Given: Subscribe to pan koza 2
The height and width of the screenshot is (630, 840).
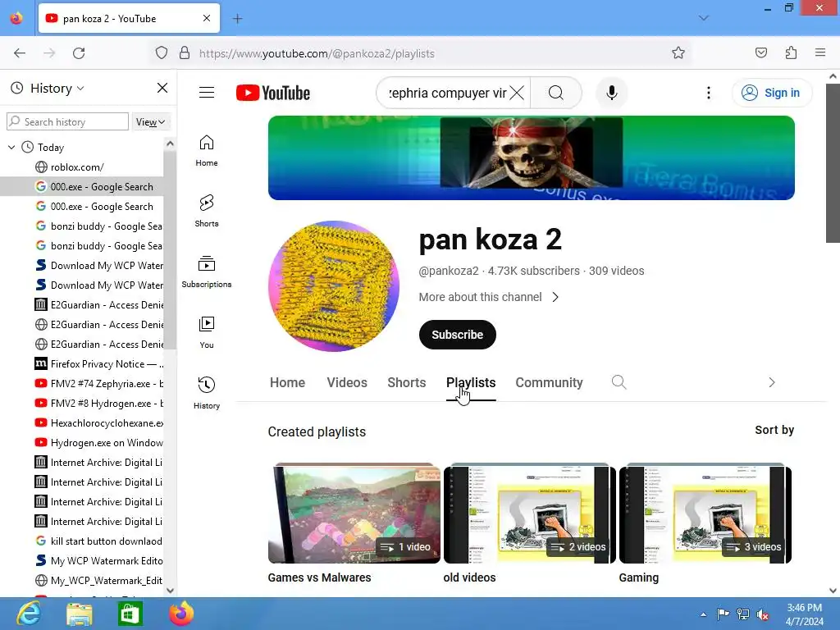Looking at the screenshot, I should (458, 335).
